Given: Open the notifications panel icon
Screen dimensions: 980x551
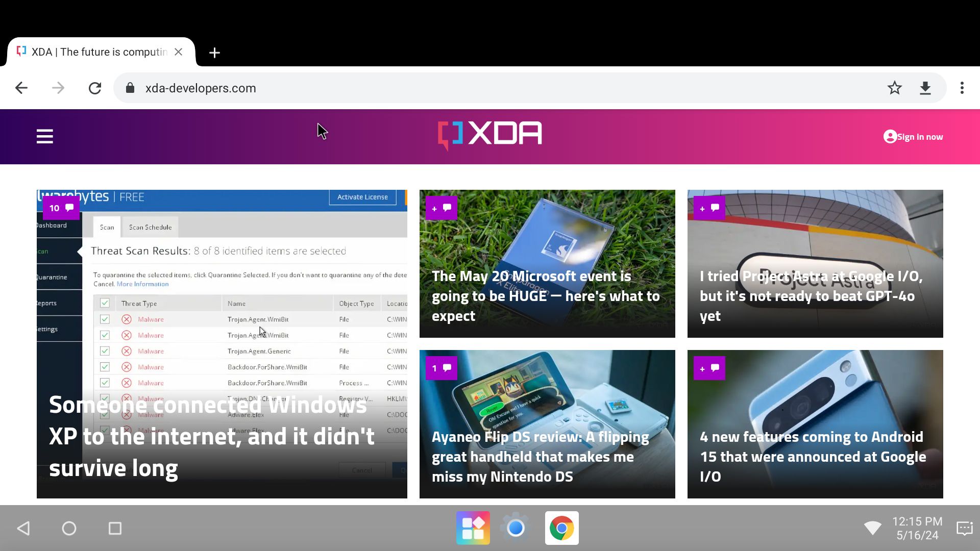Looking at the screenshot, I should 965,528.
